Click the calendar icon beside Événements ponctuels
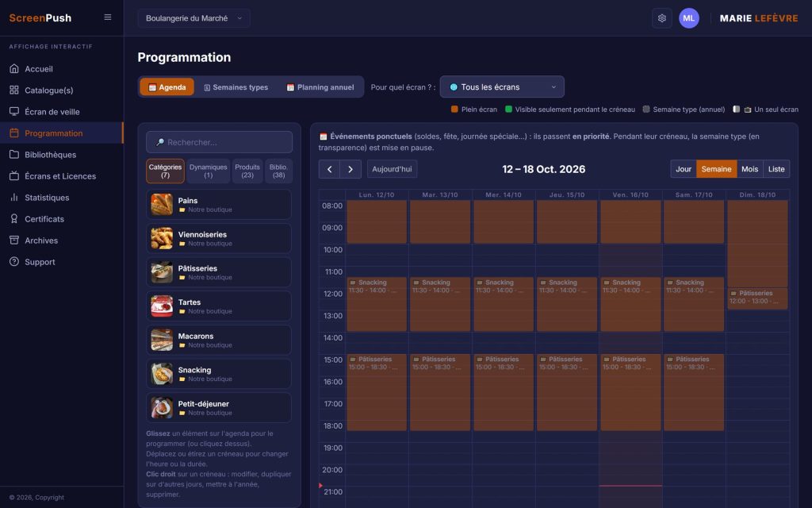 [324, 137]
